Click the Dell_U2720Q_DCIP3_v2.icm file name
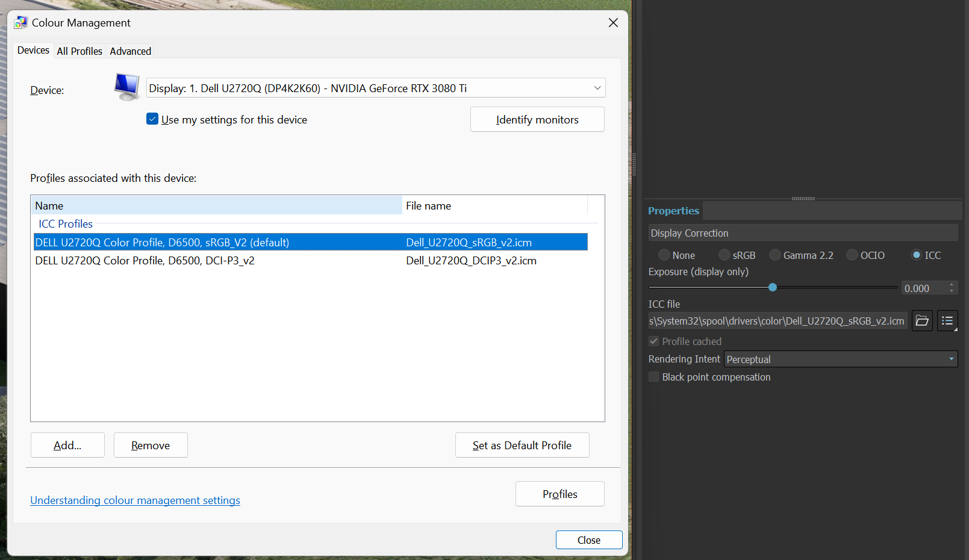The height and width of the screenshot is (560, 969). (471, 260)
